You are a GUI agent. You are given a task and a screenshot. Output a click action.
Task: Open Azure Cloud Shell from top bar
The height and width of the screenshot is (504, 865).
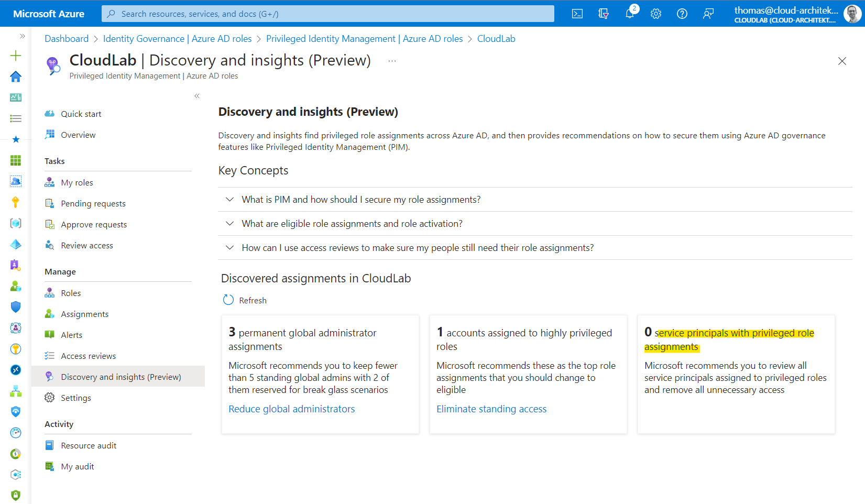tap(577, 14)
